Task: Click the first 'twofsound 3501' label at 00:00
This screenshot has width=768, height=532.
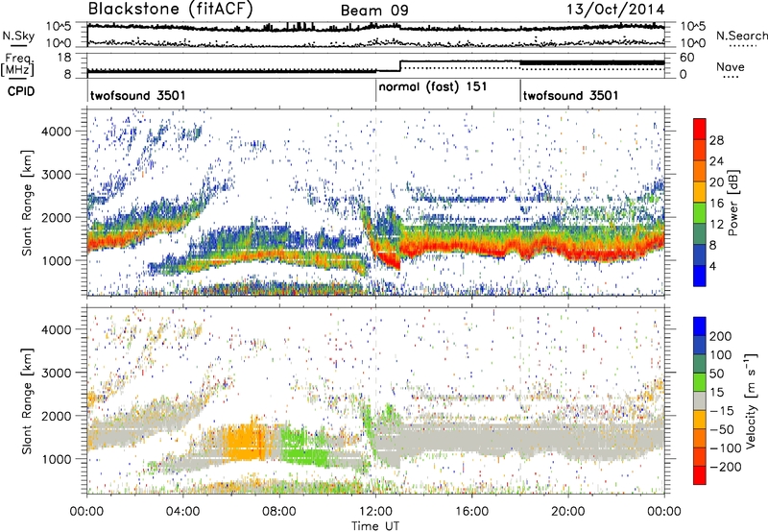Action: pyautogui.click(x=138, y=95)
